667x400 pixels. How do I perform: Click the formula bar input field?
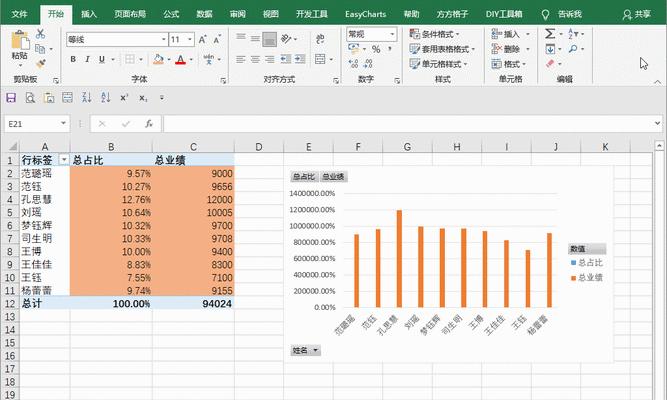[x=408, y=124]
